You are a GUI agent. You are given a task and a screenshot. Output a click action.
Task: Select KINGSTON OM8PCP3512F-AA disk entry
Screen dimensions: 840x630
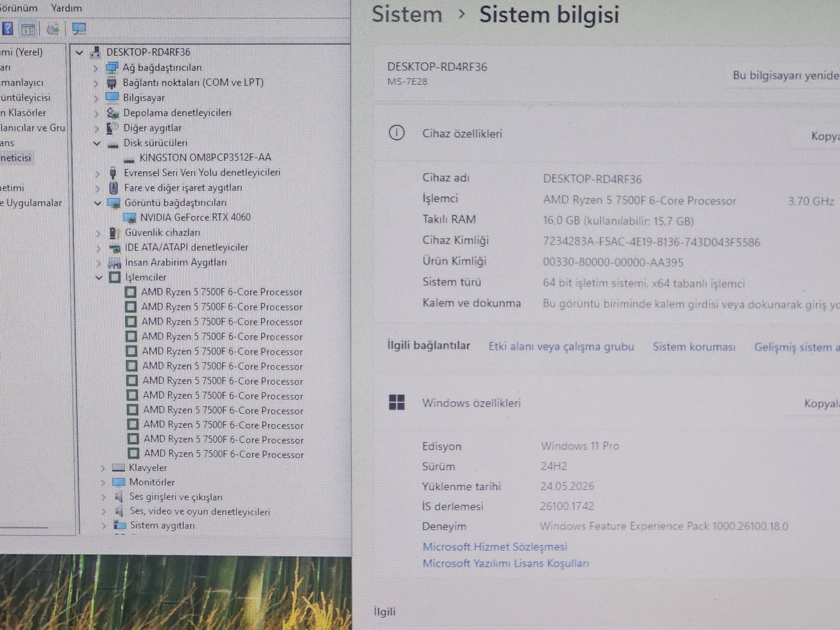tap(205, 157)
